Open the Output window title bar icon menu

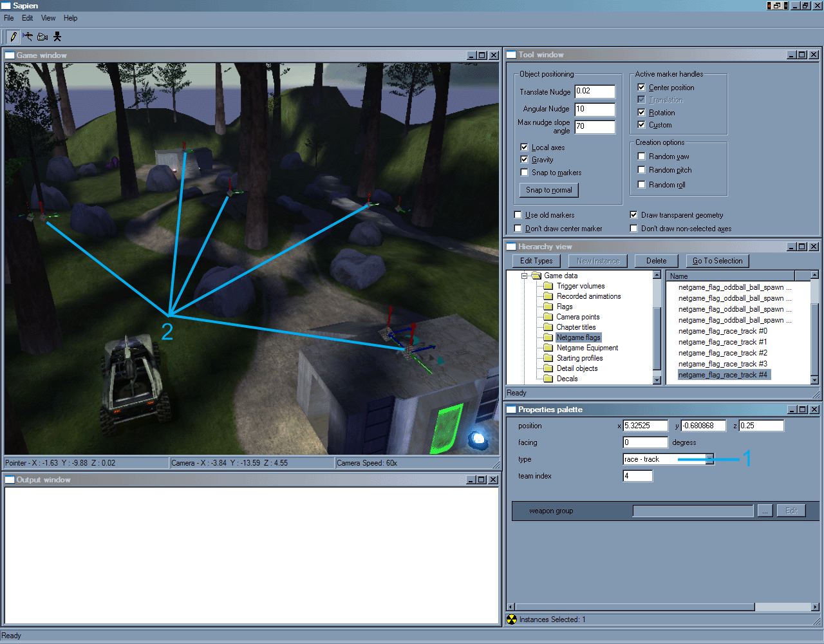click(x=10, y=480)
